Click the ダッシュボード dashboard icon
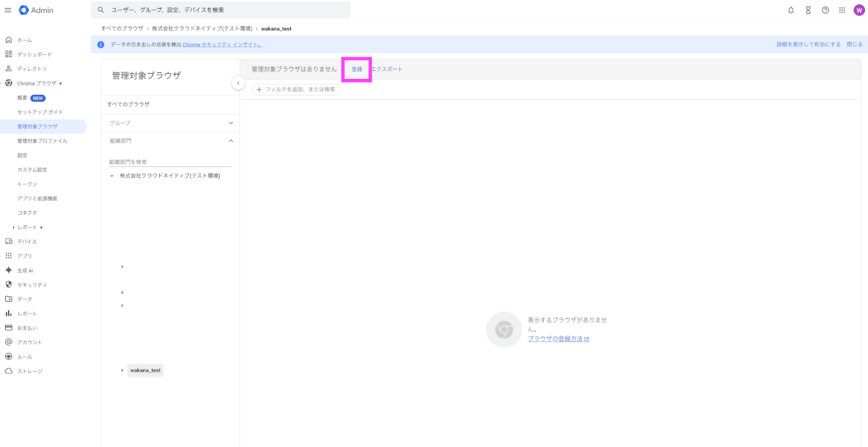This screenshot has height=447, width=868. click(x=9, y=54)
